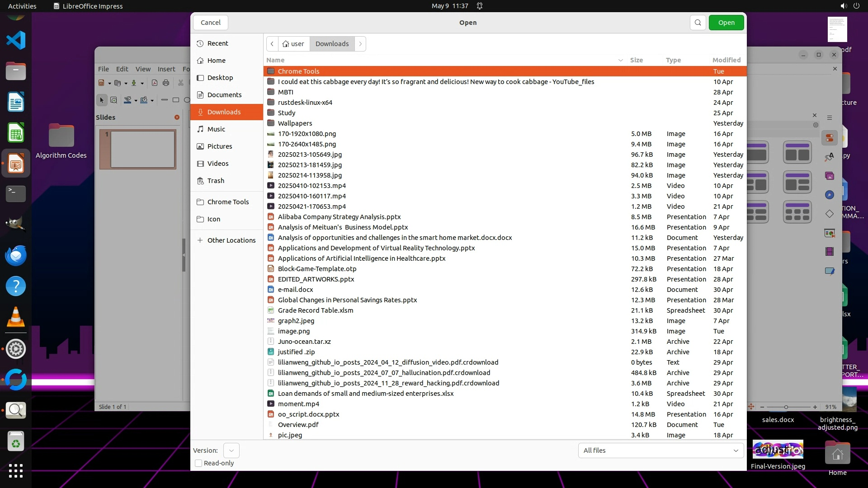The image size is (868, 488).
Task: Click the forward arrow in path bar
Action: coord(360,44)
